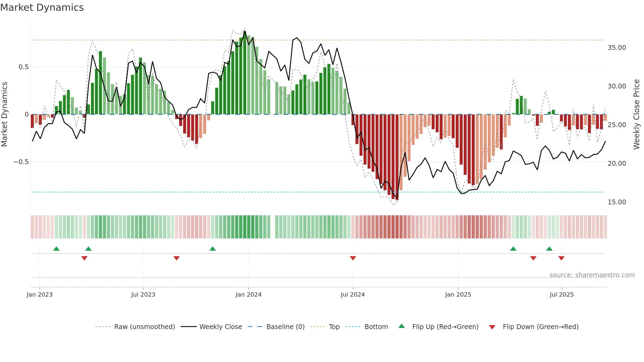Select the second green flip-up marker before Jul 2023

pos(89,249)
